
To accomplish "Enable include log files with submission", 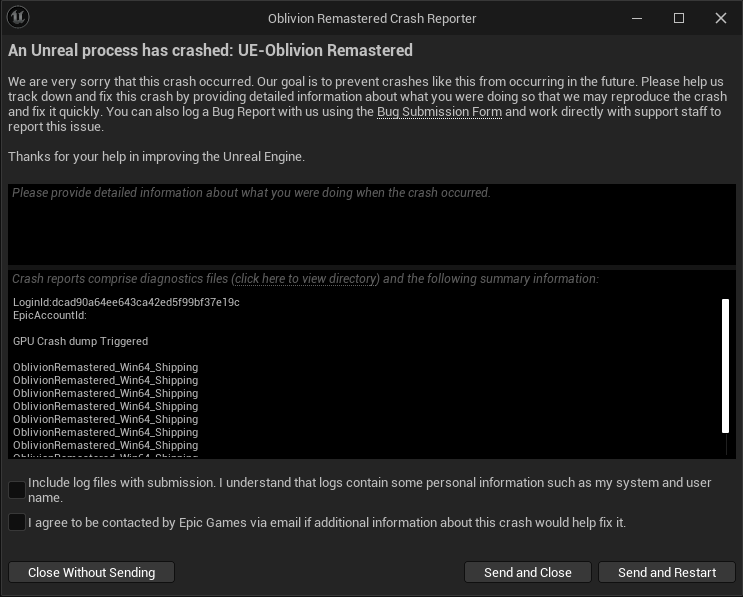I will (17, 490).
